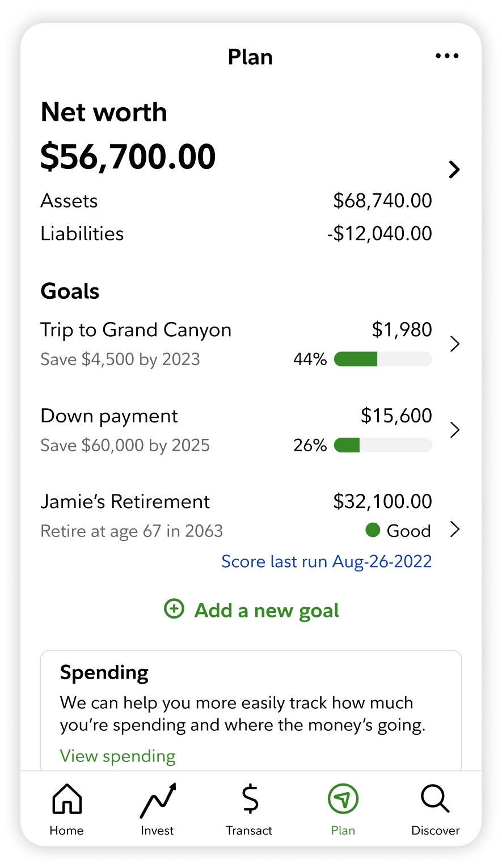Viewport: 502px width, 868px height.
Task: Tap the Home house icon
Action: tap(67, 799)
